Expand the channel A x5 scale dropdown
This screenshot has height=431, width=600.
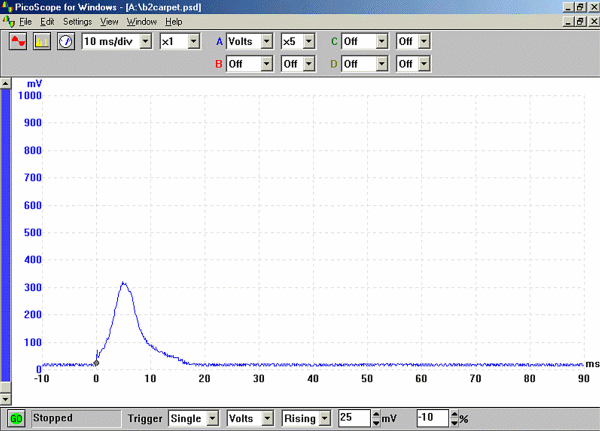tap(308, 42)
